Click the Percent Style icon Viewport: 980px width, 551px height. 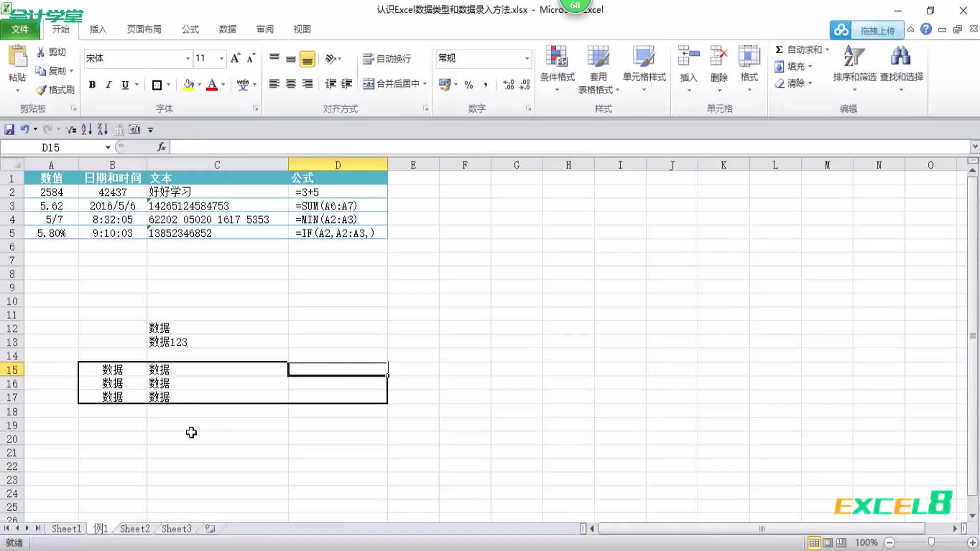[x=469, y=85]
